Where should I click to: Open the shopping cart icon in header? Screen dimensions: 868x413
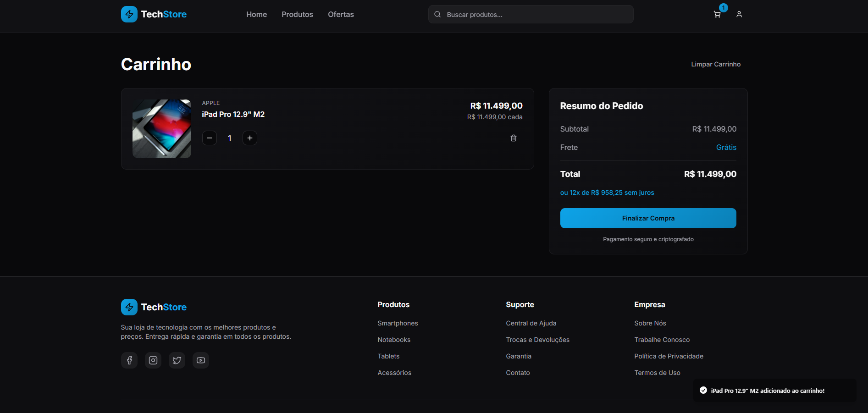[x=717, y=14]
